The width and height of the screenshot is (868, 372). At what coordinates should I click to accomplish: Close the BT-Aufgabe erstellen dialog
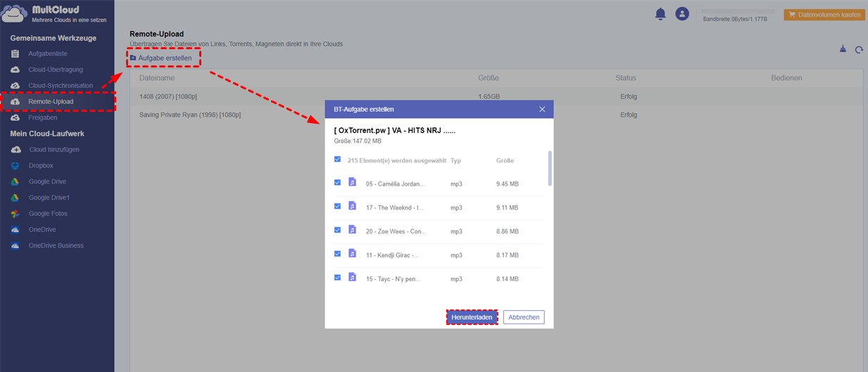(x=542, y=109)
